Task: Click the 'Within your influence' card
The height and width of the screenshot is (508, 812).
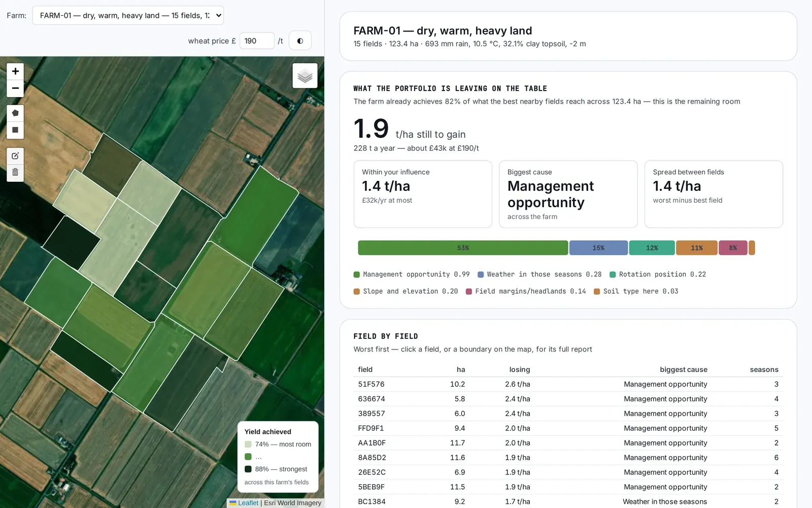Action: [423, 194]
